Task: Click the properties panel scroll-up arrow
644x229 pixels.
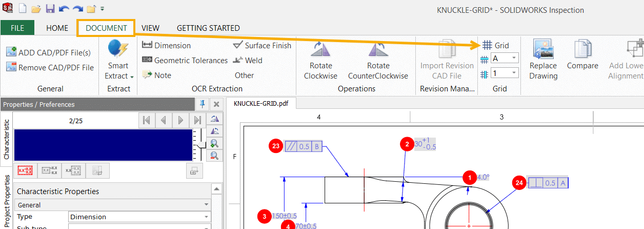Action: (x=217, y=189)
